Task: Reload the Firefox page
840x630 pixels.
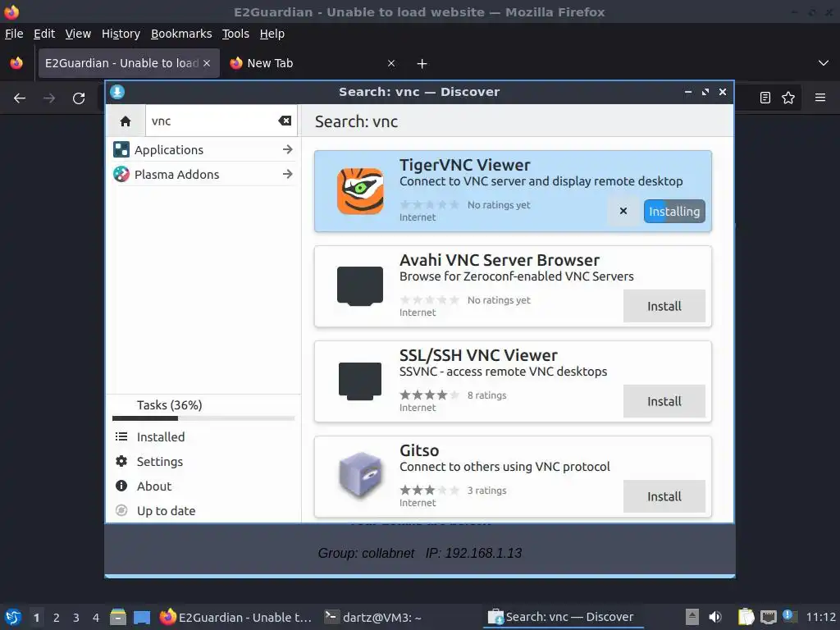Action: [79, 98]
